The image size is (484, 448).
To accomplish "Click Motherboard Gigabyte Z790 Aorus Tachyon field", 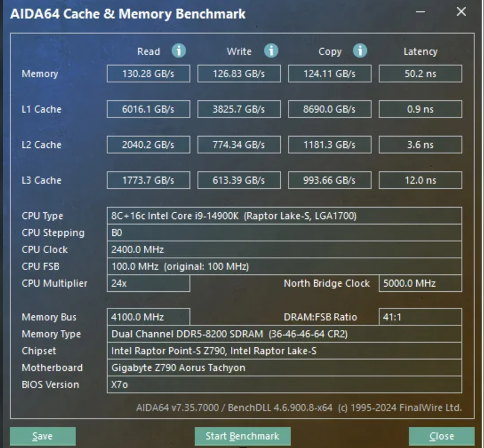I will pos(284,368).
